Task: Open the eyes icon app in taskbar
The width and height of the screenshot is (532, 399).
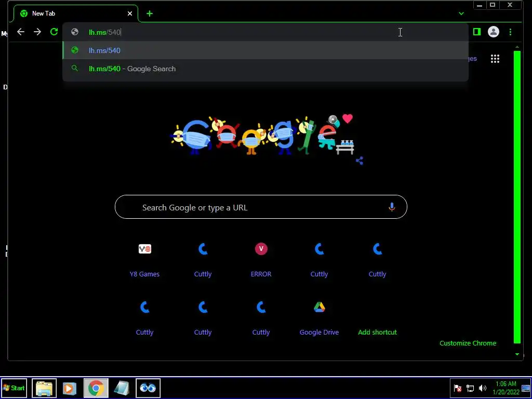Action: (148, 388)
